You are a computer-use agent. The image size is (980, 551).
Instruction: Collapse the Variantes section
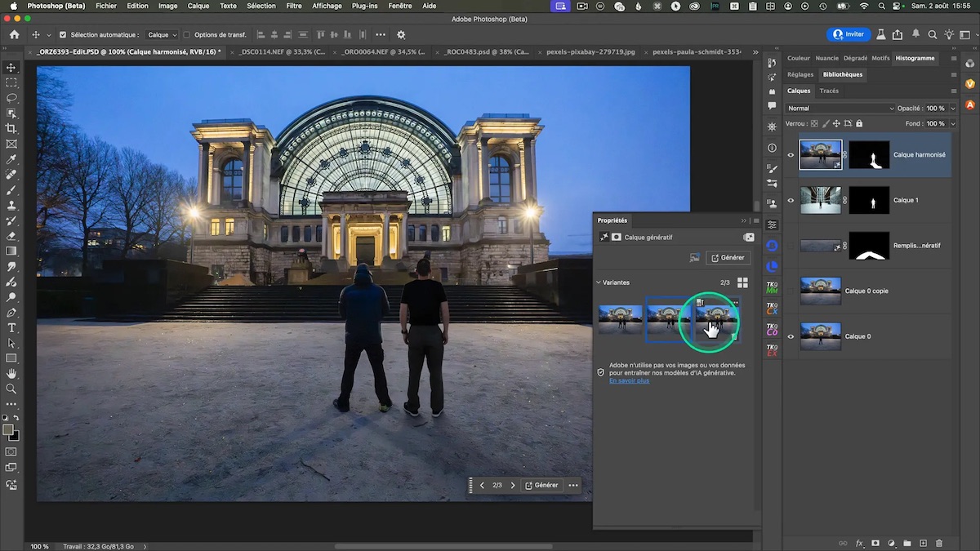598,282
